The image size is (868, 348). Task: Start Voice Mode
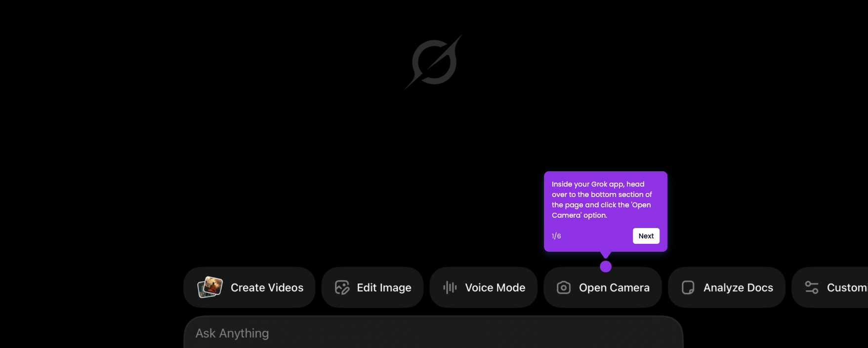pyautogui.click(x=484, y=287)
